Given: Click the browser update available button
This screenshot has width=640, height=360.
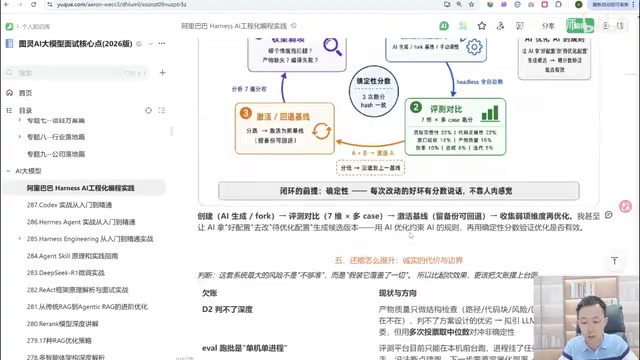Looking at the screenshot, I should [611, 4].
